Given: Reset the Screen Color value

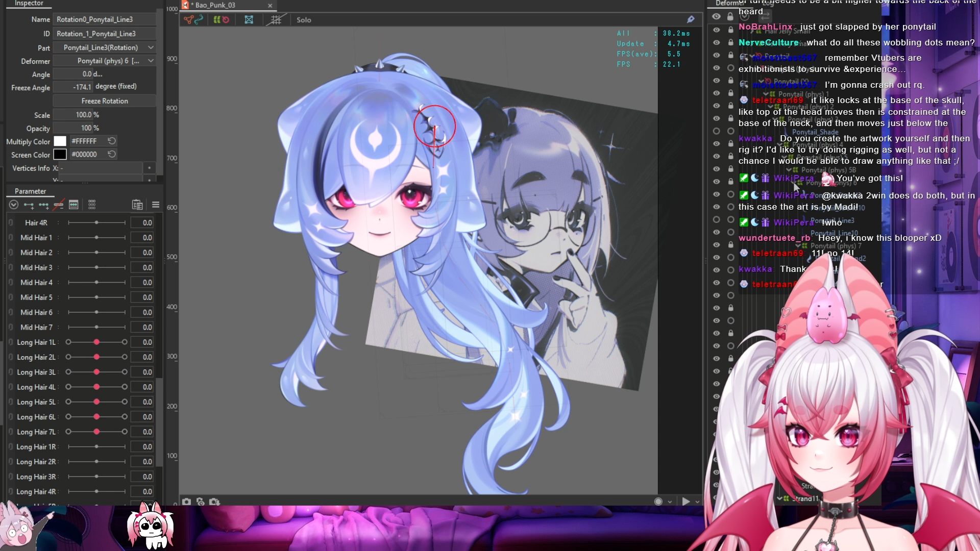Looking at the screenshot, I should (112, 154).
